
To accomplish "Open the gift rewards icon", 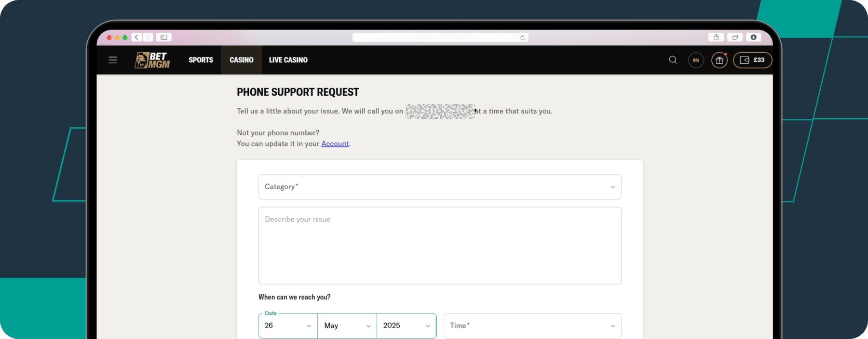I will [x=719, y=60].
